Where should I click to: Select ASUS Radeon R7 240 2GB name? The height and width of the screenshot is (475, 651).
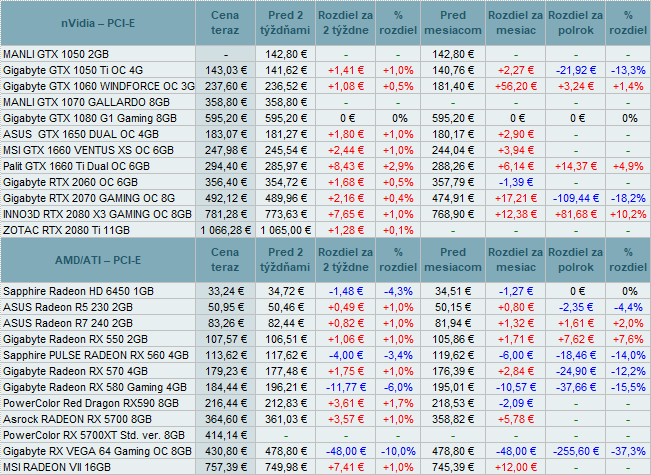coord(68,323)
